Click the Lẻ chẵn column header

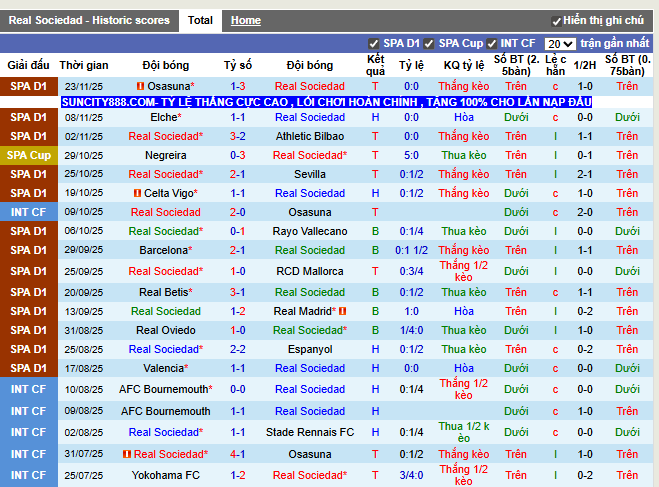point(556,65)
